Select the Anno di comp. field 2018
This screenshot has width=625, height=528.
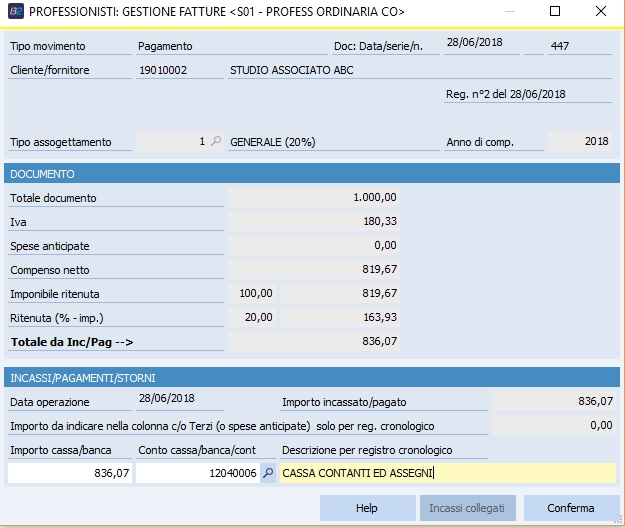tap(580, 142)
